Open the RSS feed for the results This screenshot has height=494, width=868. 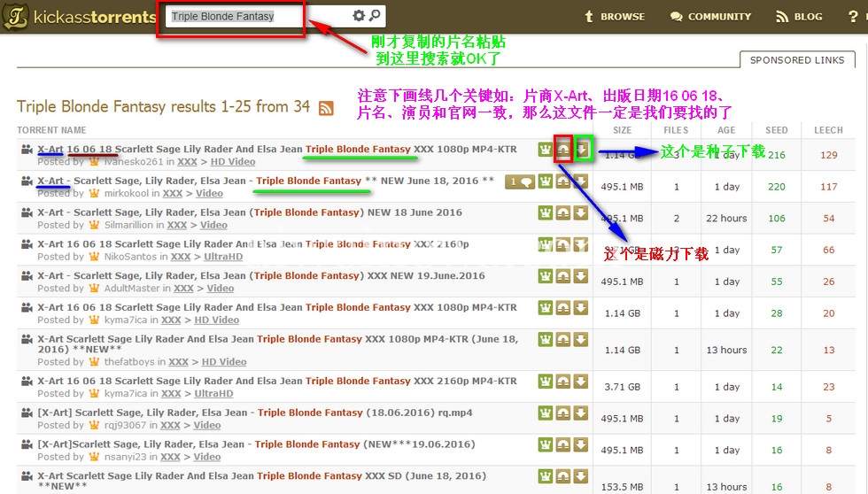[326, 108]
